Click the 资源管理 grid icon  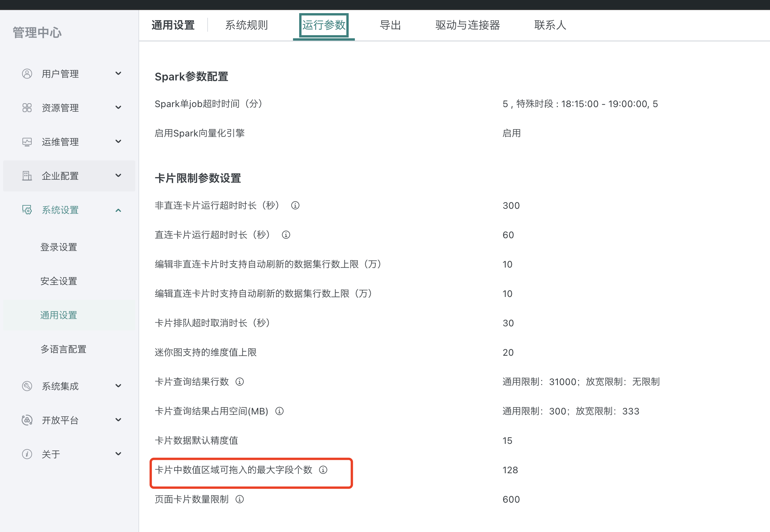tap(27, 107)
